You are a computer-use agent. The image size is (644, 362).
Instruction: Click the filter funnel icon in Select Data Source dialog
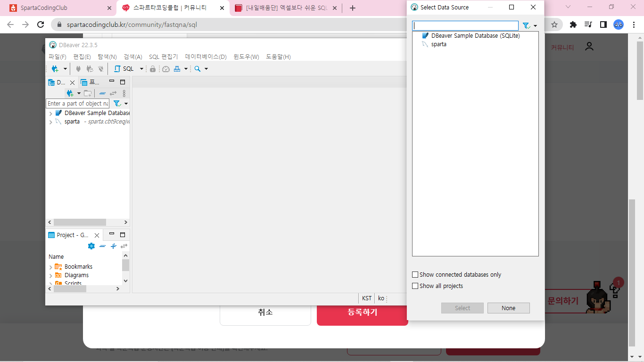pyautogui.click(x=526, y=26)
